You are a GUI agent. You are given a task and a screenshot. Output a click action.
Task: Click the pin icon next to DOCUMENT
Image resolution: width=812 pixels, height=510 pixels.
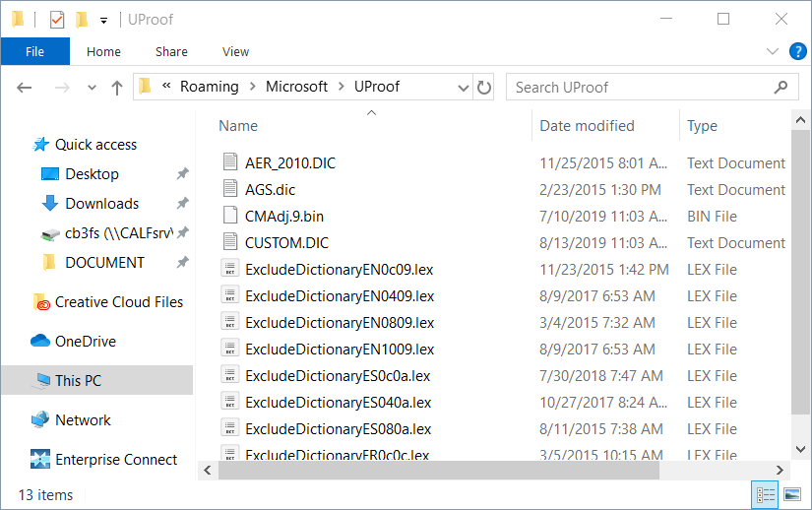coord(182,262)
